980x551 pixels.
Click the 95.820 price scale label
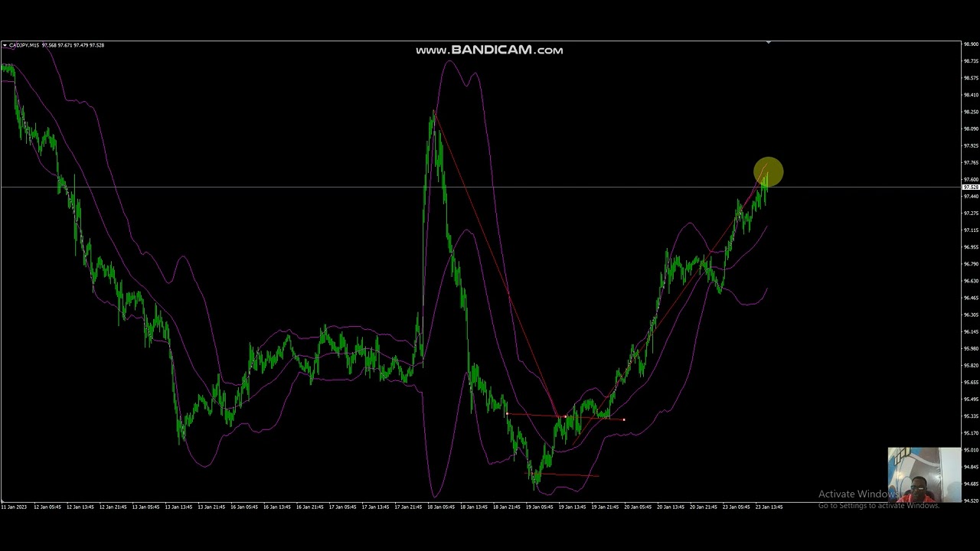[x=971, y=365]
